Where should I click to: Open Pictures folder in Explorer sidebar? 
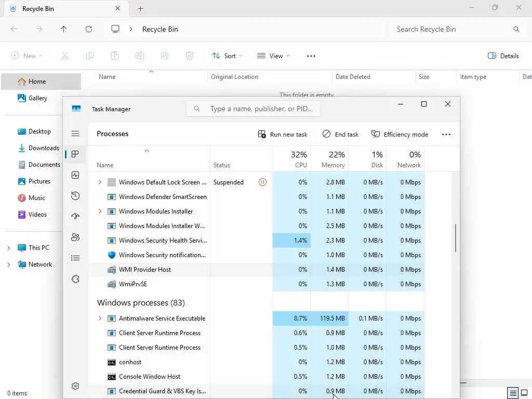pyautogui.click(x=34, y=181)
